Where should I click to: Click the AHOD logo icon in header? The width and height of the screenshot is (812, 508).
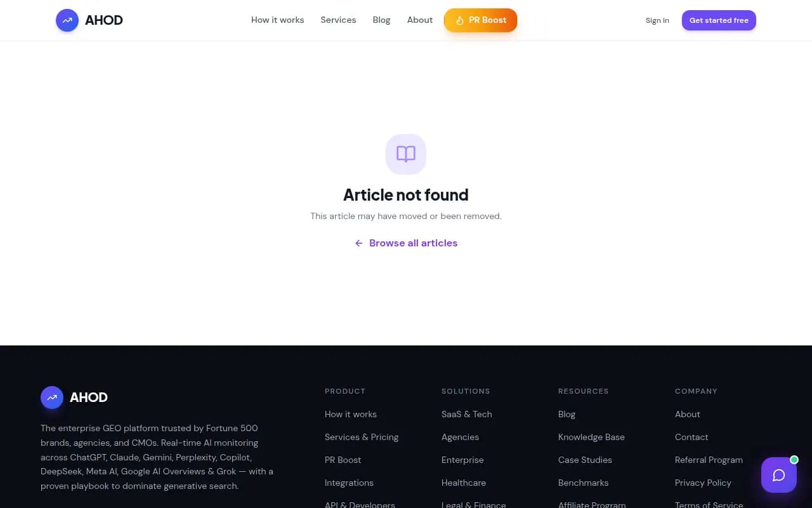point(67,20)
